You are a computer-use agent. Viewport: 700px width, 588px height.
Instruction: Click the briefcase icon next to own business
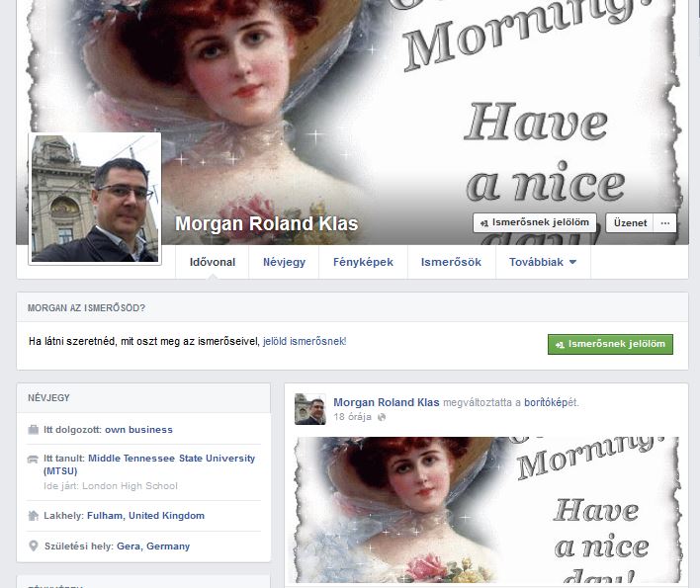point(33,430)
